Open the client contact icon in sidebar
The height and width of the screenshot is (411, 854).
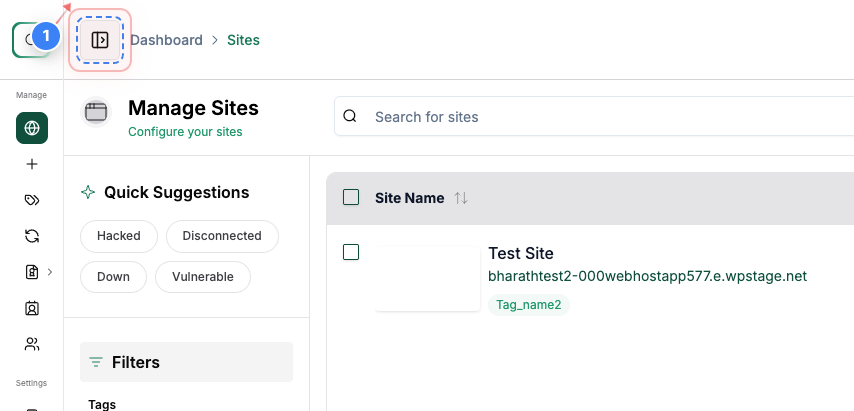(32, 309)
